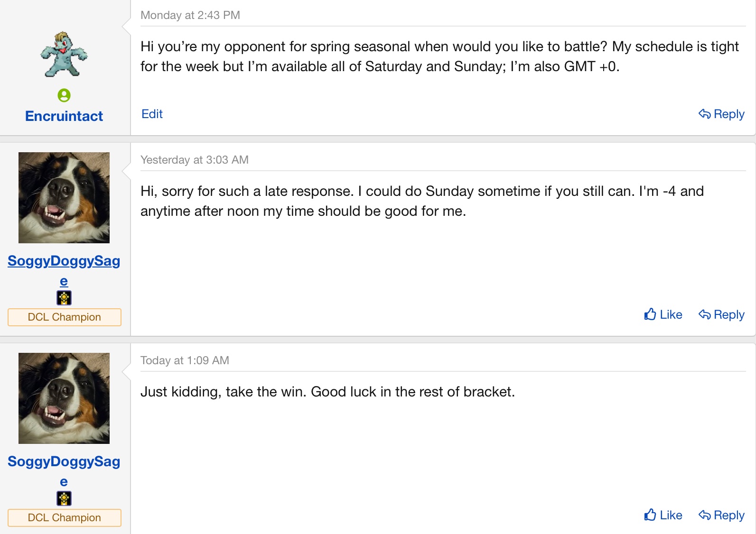This screenshot has width=756, height=534.
Task: Click Encruintact's Machop avatar image
Action: (x=64, y=55)
